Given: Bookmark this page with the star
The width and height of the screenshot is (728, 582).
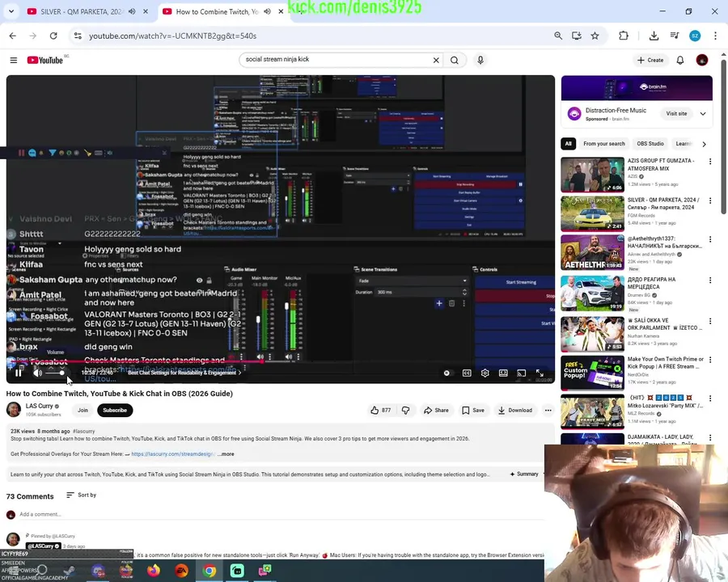Looking at the screenshot, I should (x=595, y=36).
